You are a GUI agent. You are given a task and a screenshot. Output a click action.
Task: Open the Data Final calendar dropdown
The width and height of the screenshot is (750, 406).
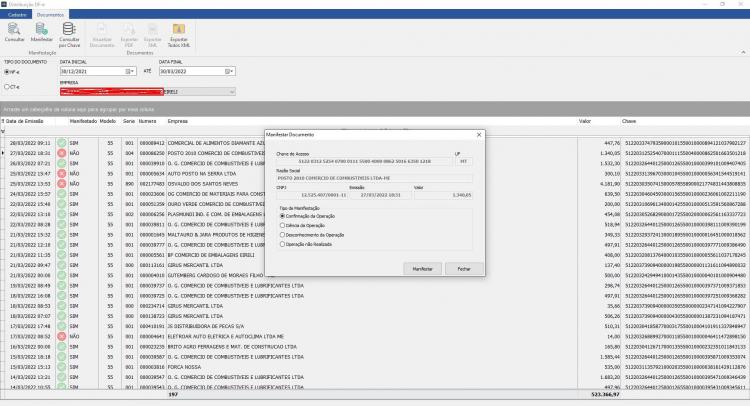[x=230, y=71]
